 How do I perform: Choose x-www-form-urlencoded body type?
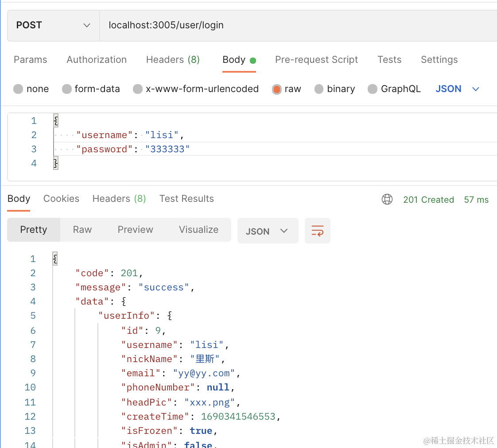(138, 89)
